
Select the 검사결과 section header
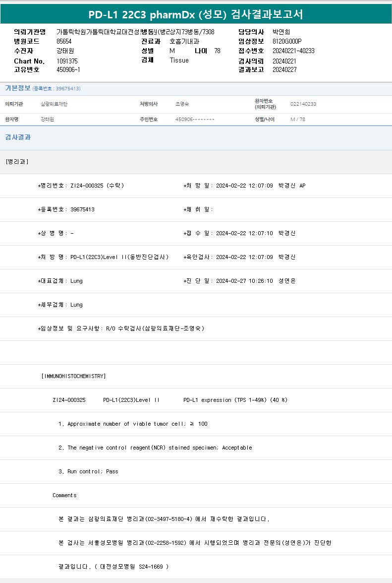pos(18,137)
